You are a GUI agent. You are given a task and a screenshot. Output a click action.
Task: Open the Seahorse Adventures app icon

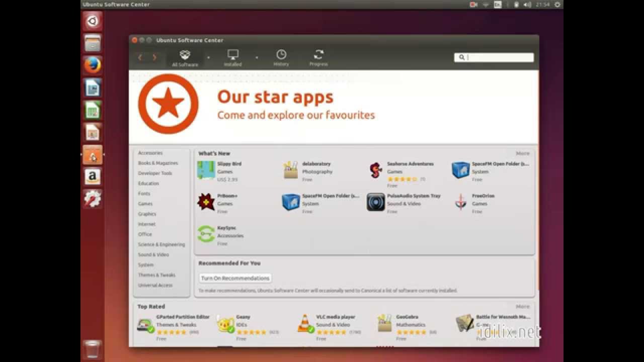pos(376,170)
